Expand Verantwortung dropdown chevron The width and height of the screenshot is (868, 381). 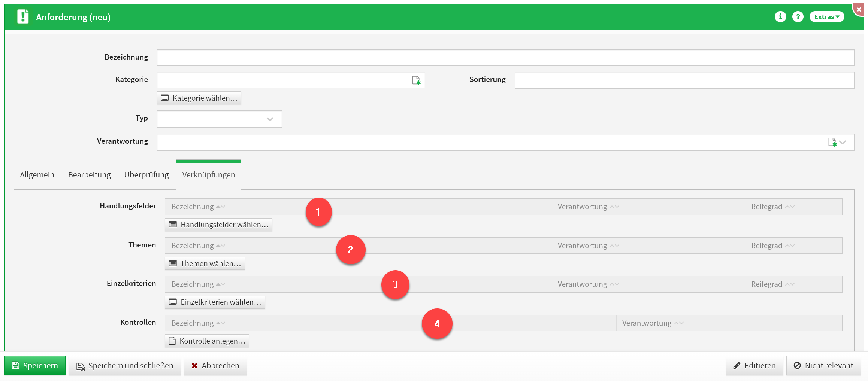(x=843, y=142)
